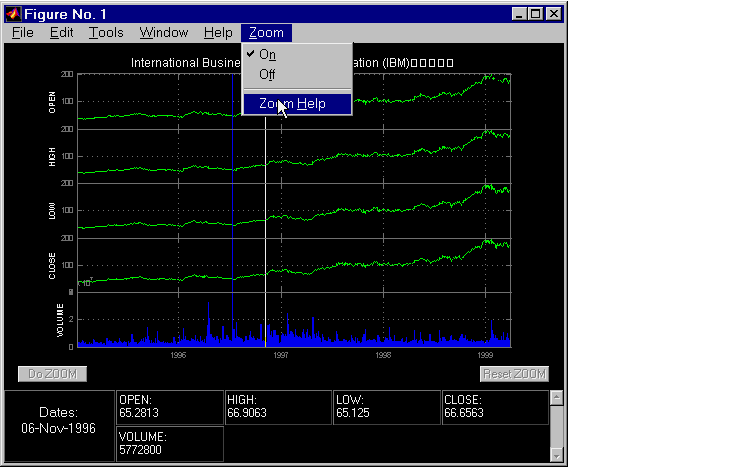The width and height of the screenshot is (740, 472).
Task: Click the date 06-Nov-1996
Action: click(59, 429)
